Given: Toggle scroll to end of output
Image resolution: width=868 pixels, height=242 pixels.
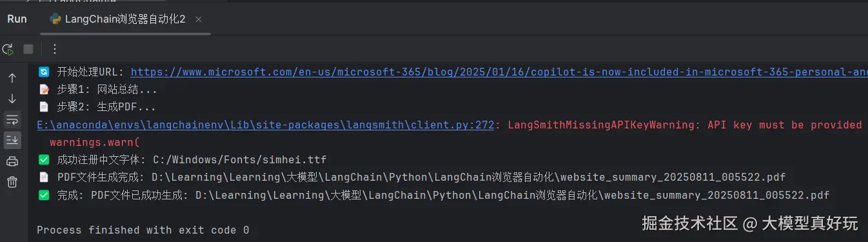Looking at the screenshot, I should click(x=12, y=140).
